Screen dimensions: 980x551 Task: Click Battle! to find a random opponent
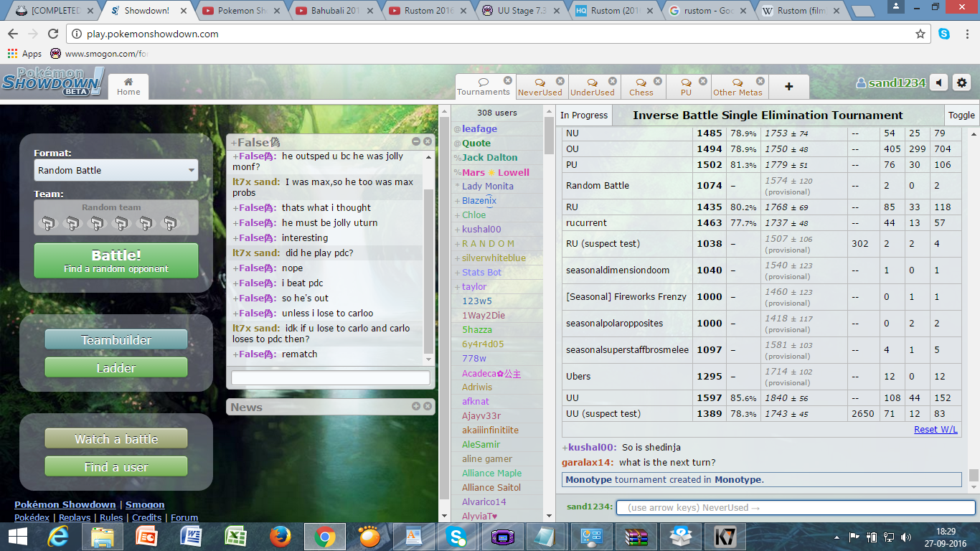pos(116,260)
